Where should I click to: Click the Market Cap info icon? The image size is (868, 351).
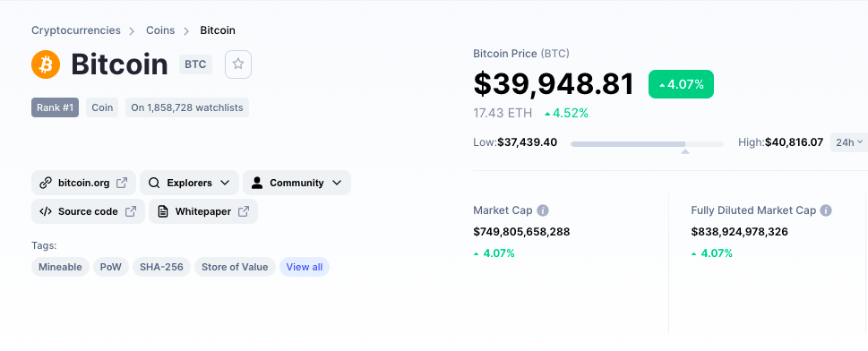(x=543, y=210)
